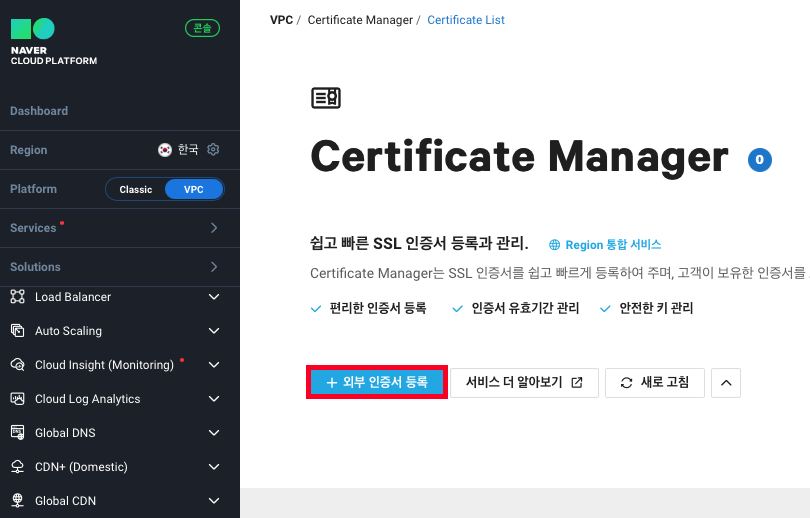Open the Dashboard menu item
This screenshot has width=810, height=518.
(39, 111)
